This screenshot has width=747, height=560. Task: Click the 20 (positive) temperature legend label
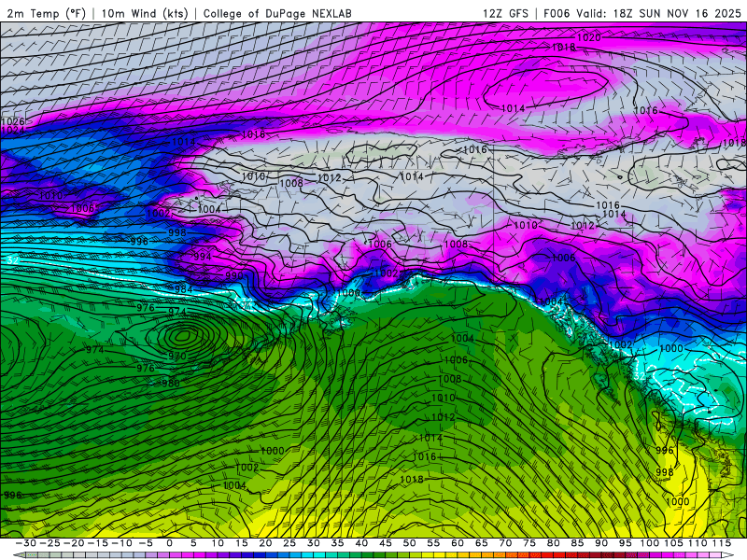pos(265,543)
